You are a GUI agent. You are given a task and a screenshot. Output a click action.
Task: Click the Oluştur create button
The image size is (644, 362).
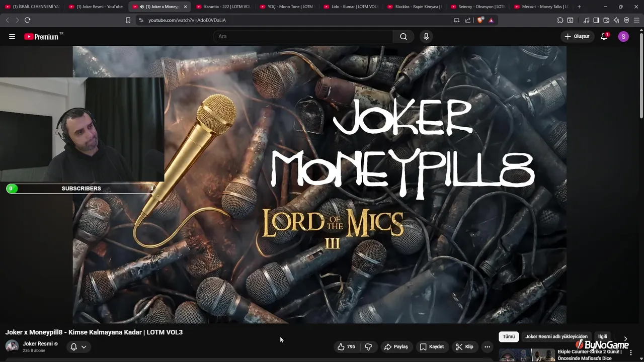click(x=577, y=36)
